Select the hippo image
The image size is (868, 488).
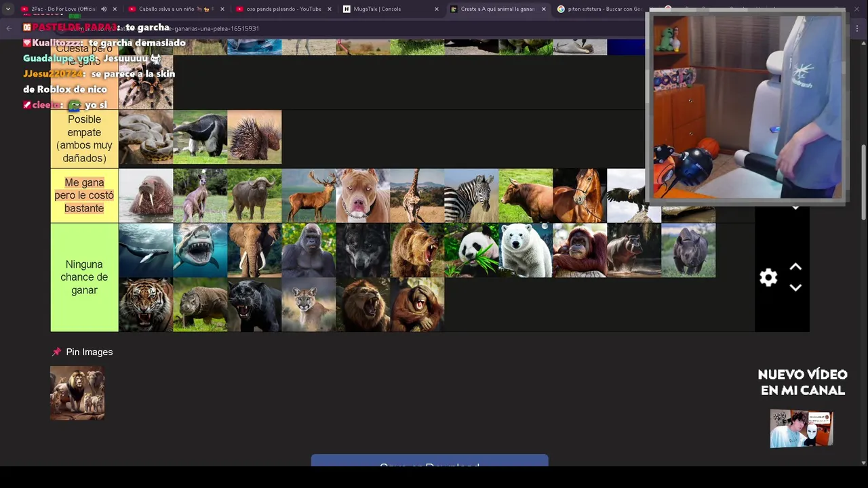pyautogui.click(x=634, y=250)
